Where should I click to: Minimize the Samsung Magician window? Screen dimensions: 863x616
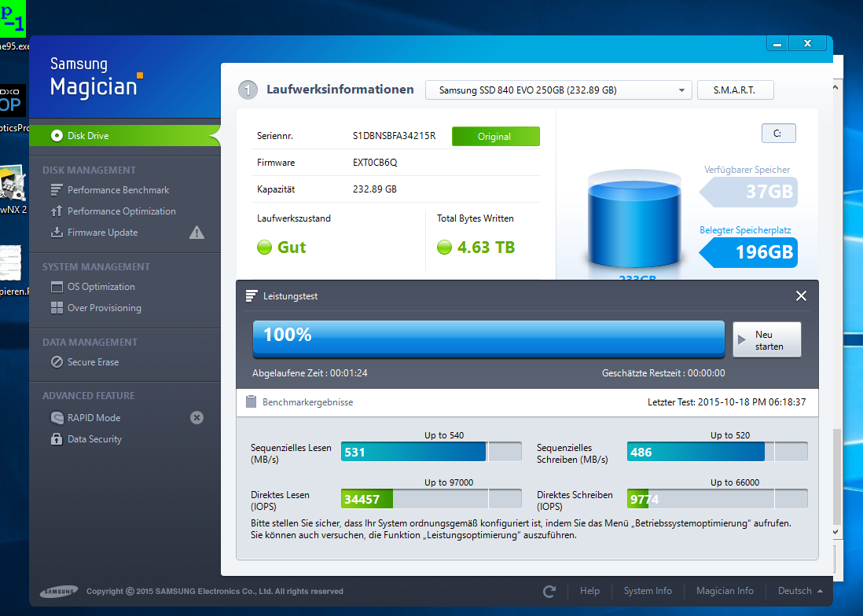click(x=777, y=43)
